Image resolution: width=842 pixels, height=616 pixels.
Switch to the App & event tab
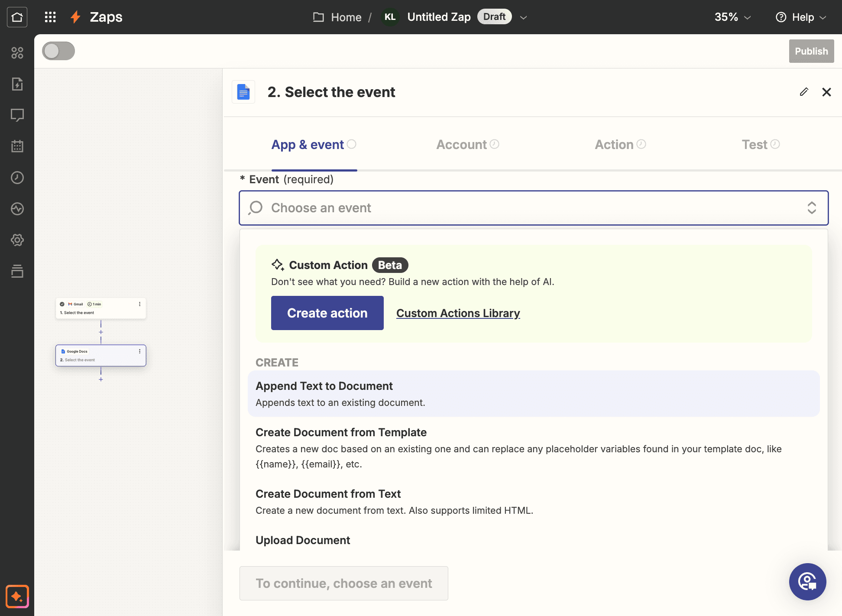pyautogui.click(x=314, y=145)
